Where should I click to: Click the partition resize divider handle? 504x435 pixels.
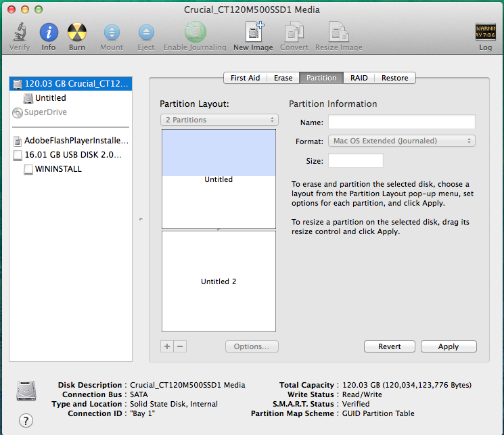pyautogui.click(x=219, y=229)
